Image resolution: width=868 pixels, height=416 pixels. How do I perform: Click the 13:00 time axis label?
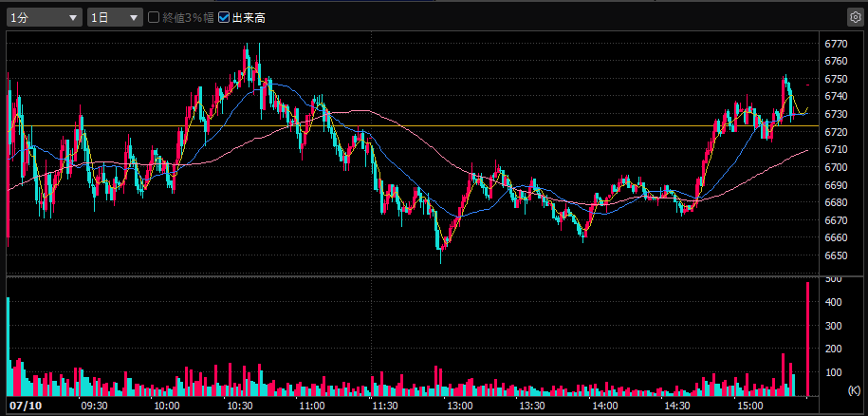click(x=458, y=405)
